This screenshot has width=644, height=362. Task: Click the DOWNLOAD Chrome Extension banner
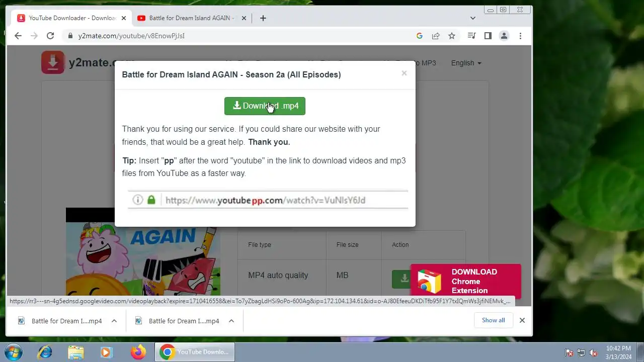[x=466, y=281]
